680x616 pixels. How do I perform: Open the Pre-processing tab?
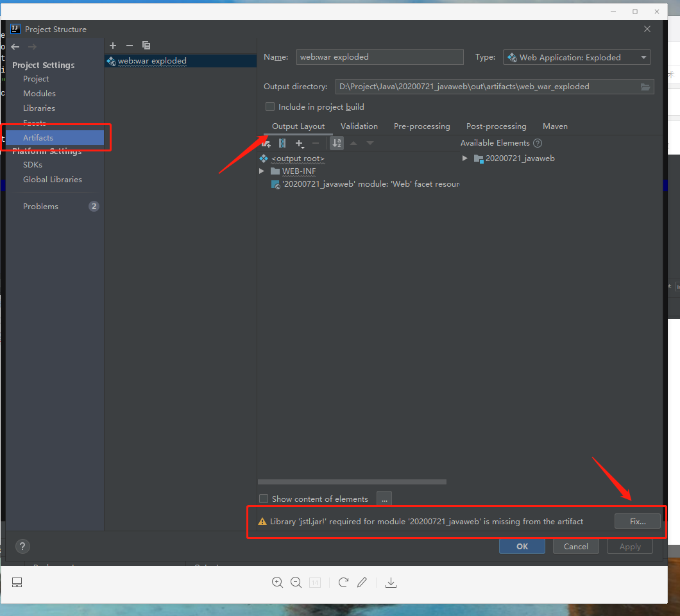422,126
